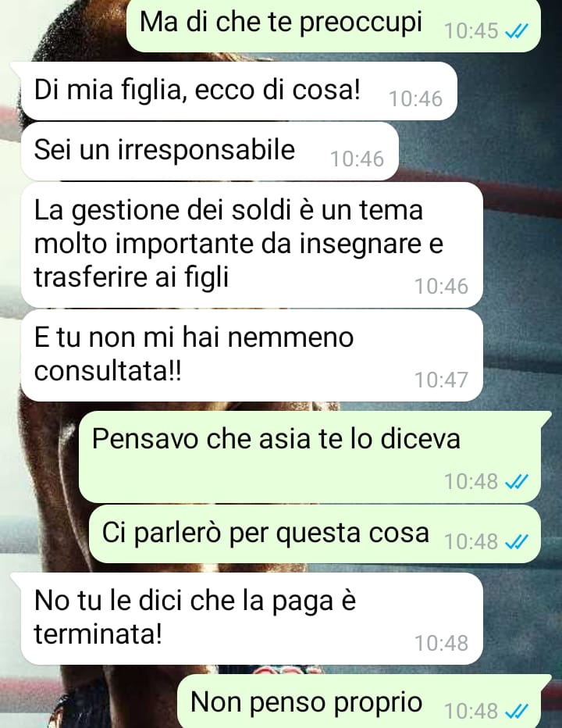Select the 'E tu non mi hai nemmeno consultata!!' bubble

pyautogui.click(x=252, y=355)
